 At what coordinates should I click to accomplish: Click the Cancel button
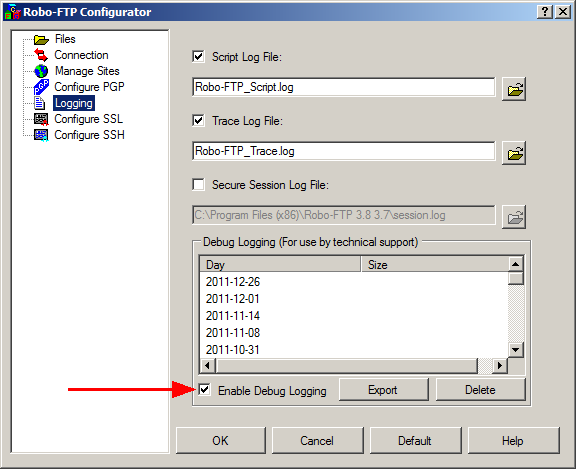tap(317, 440)
